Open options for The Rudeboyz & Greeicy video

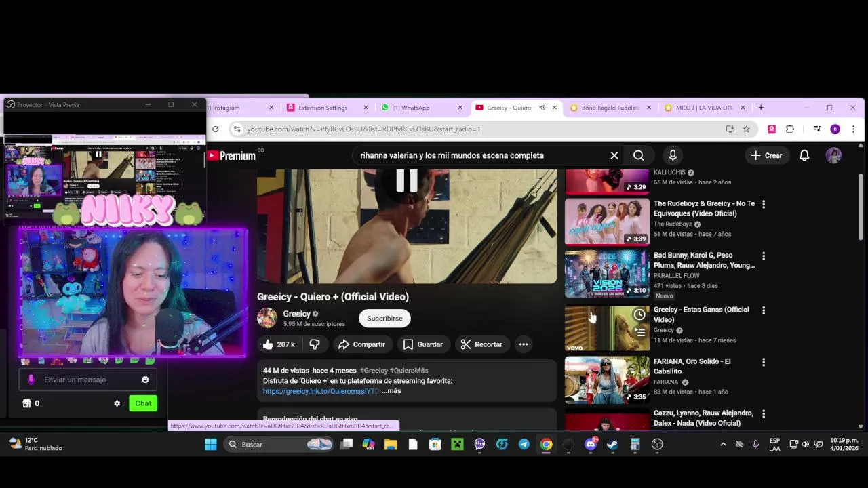pos(764,204)
